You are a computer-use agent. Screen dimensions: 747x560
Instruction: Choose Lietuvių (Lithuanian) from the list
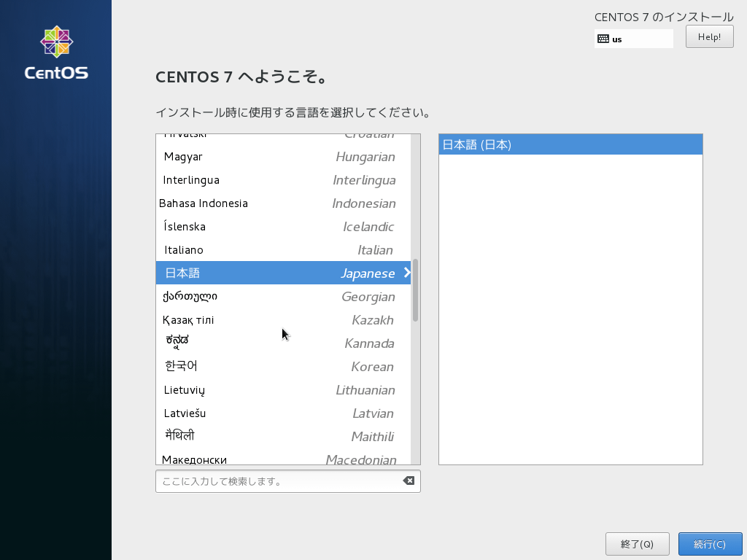(255, 389)
